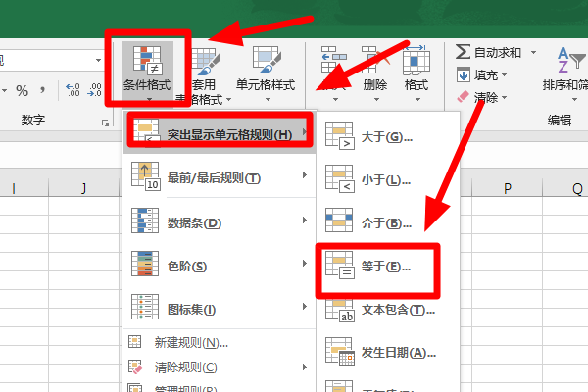The width and height of the screenshot is (588, 392).
Task: Expand the 格式 dropdown arrow
Action: point(417,99)
